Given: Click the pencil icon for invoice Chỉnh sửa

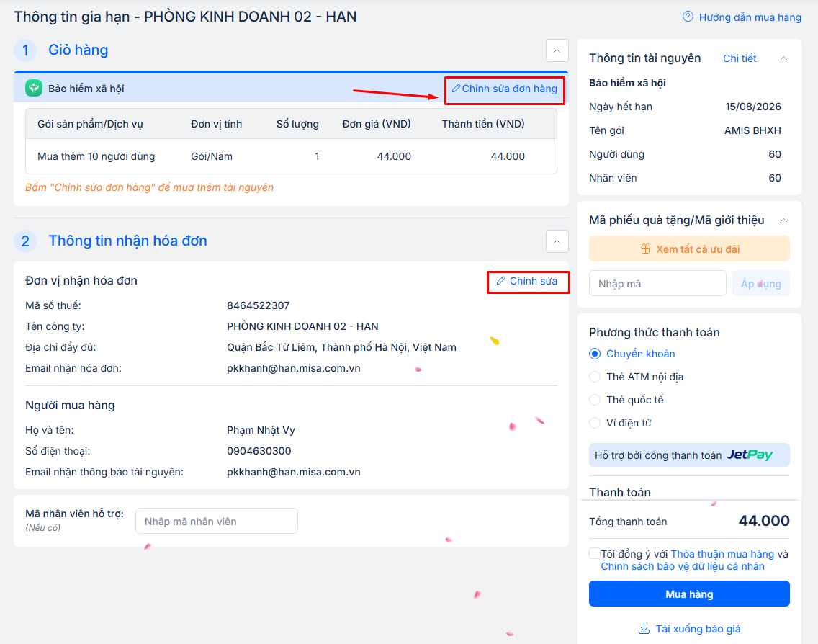Looking at the screenshot, I should (x=501, y=281).
